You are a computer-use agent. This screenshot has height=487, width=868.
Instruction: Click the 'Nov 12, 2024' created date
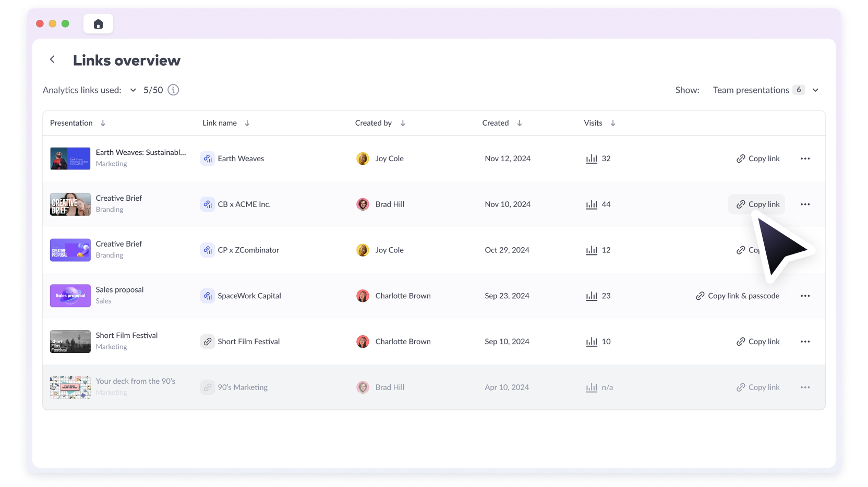[x=508, y=159]
